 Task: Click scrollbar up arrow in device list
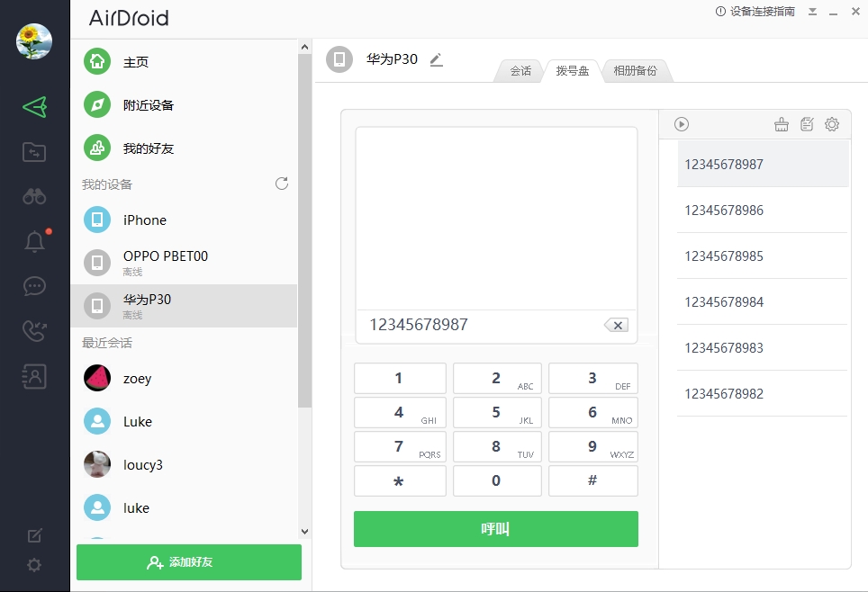click(x=304, y=47)
